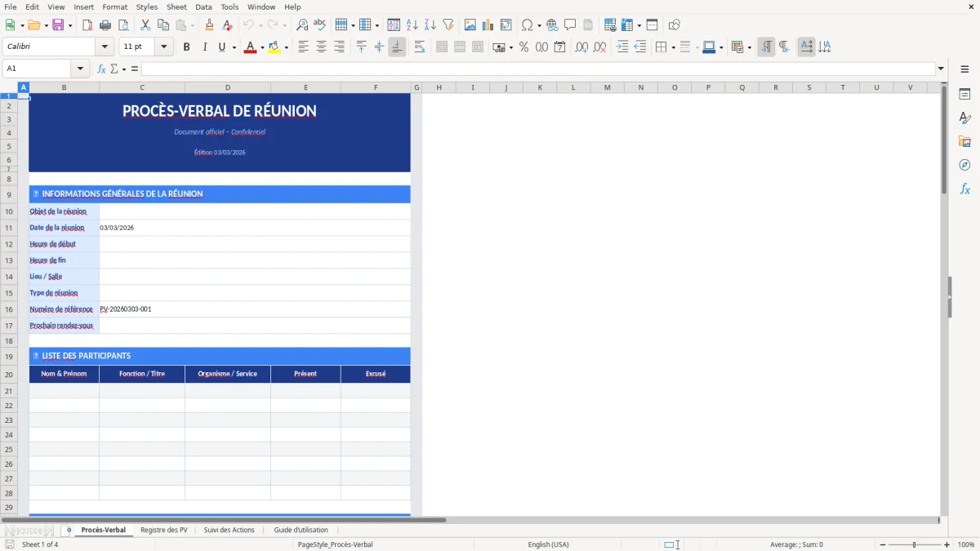
Task: Insert a hyperlink
Action: click(x=552, y=24)
